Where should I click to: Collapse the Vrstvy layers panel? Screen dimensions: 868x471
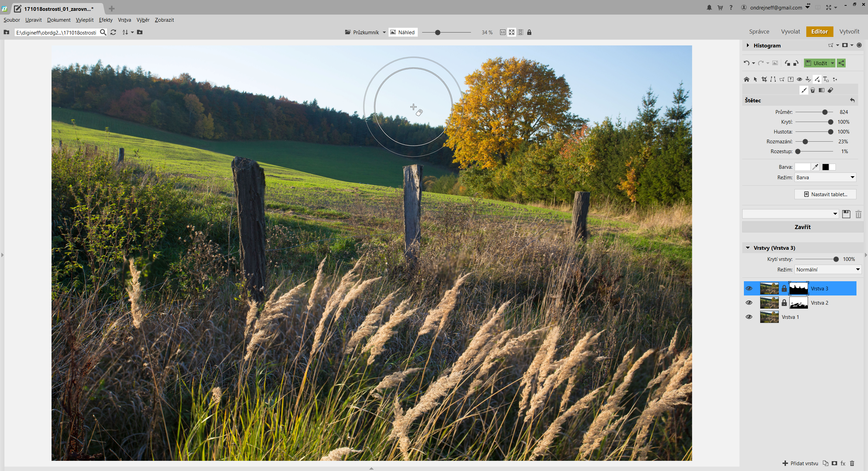point(748,248)
